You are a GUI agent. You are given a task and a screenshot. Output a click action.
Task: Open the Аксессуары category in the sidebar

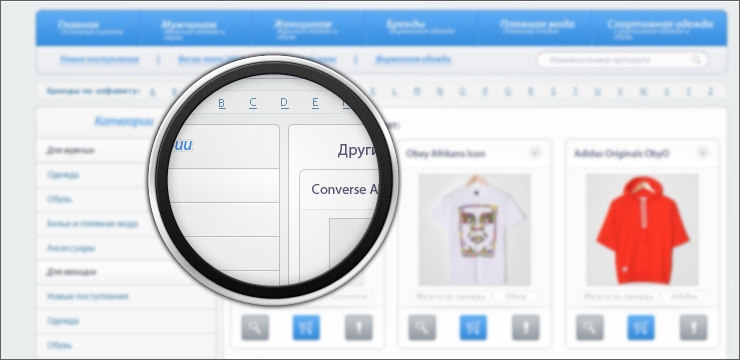71,248
